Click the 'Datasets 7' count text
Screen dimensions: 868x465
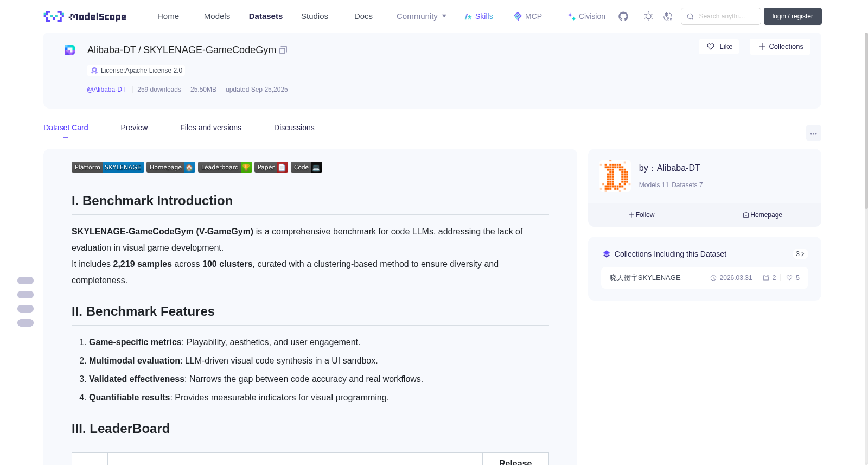coord(687,185)
